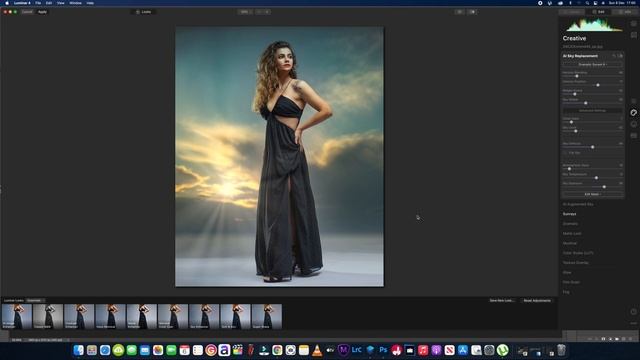Open the Canvas tools icon below Layers
Image resolution: width=640 pixels, height=360 pixels.
(633, 35)
